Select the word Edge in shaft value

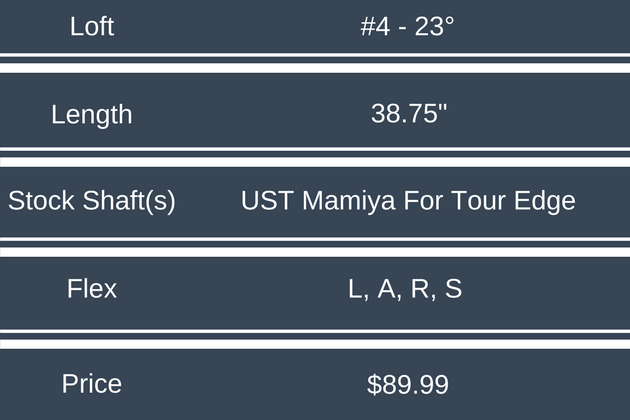(545, 201)
